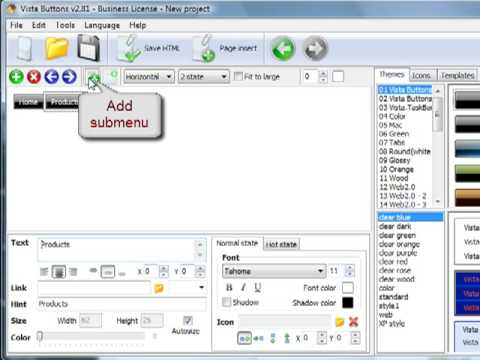Select theme 11 Wood
This screenshot has width=480, height=360.
(394, 178)
